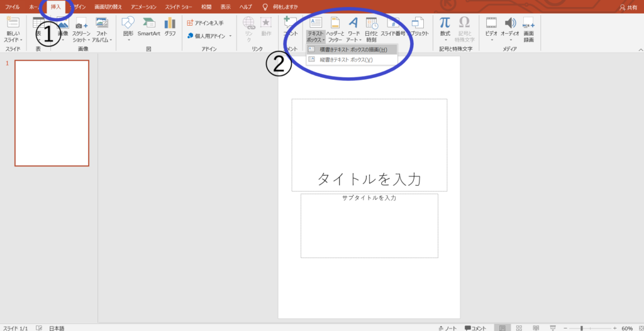Open the フォトアルバム photo album tool
The height and width of the screenshot is (331, 644).
pos(102,30)
